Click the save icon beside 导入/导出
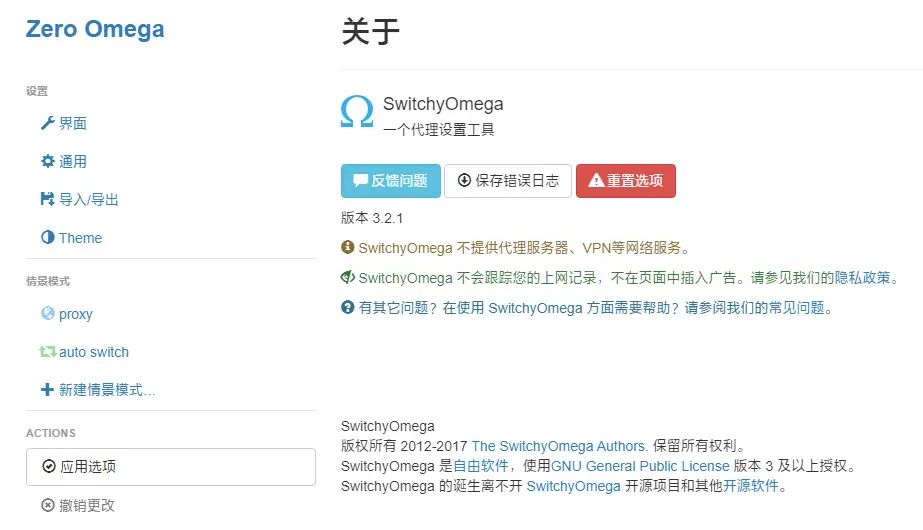The height and width of the screenshot is (530, 923). [x=47, y=199]
